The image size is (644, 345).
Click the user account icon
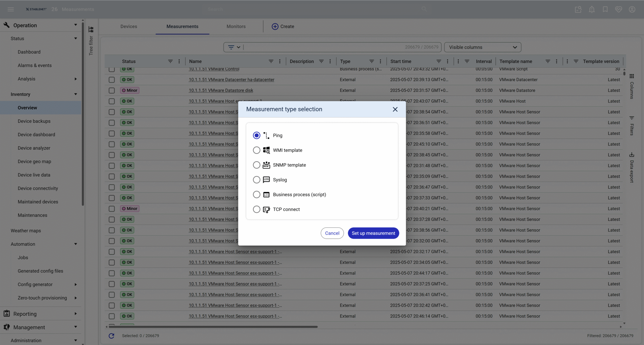pyautogui.click(x=632, y=9)
